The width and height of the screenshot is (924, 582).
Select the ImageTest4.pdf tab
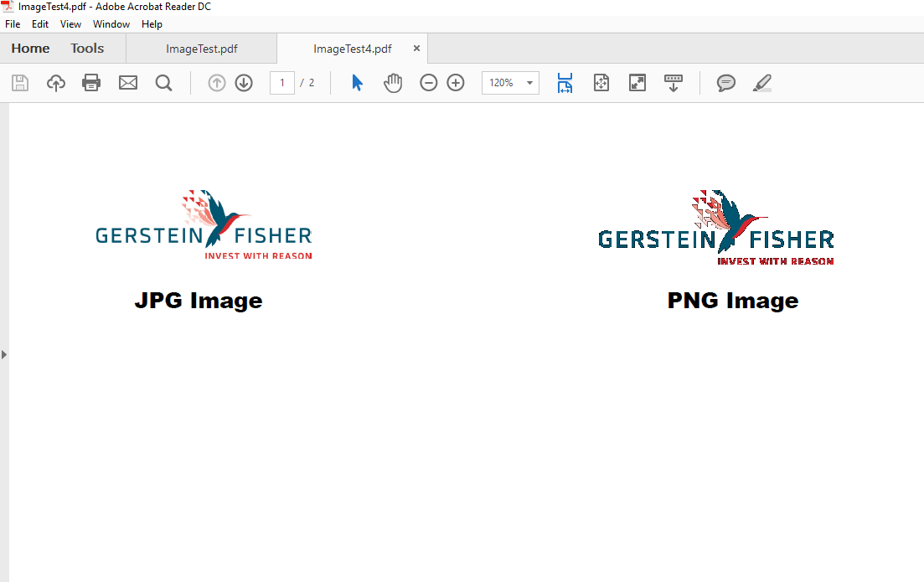[x=353, y=49]
